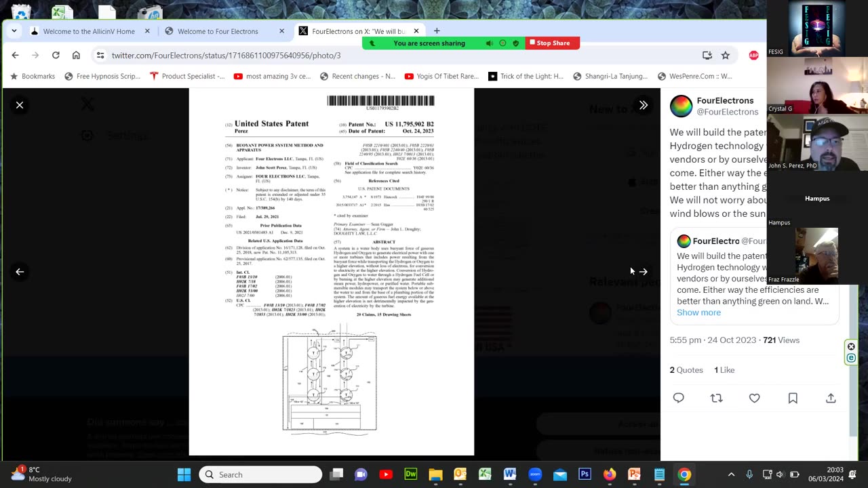Image resolution: width=868 pixels, height=488 pixels.
Task: Open Zoom from taskbar
Action: click(x=535, y=474)
